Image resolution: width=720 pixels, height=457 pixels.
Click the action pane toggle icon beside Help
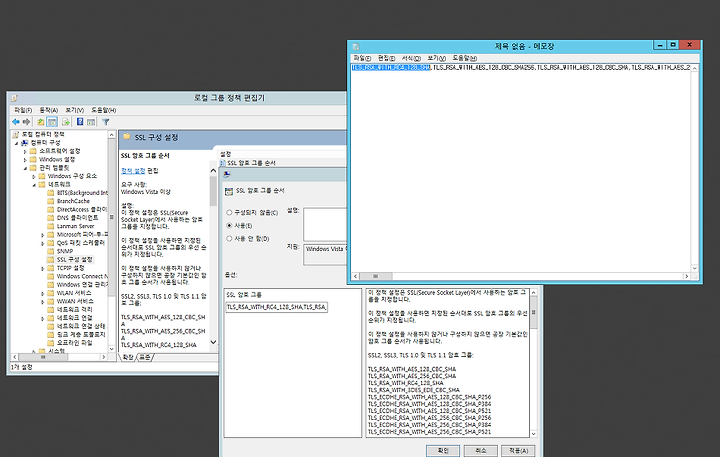91,122
